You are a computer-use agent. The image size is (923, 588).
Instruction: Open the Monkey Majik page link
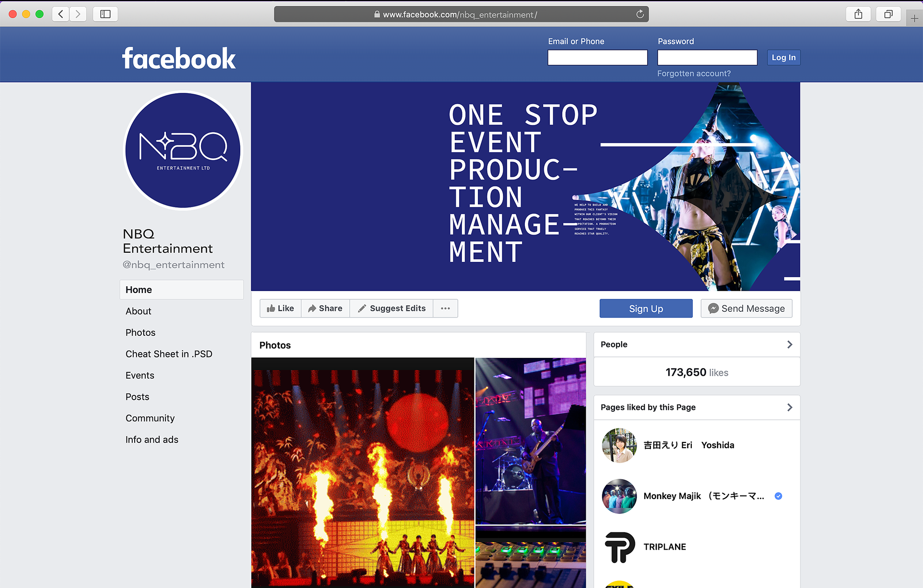tap(704, 496)
